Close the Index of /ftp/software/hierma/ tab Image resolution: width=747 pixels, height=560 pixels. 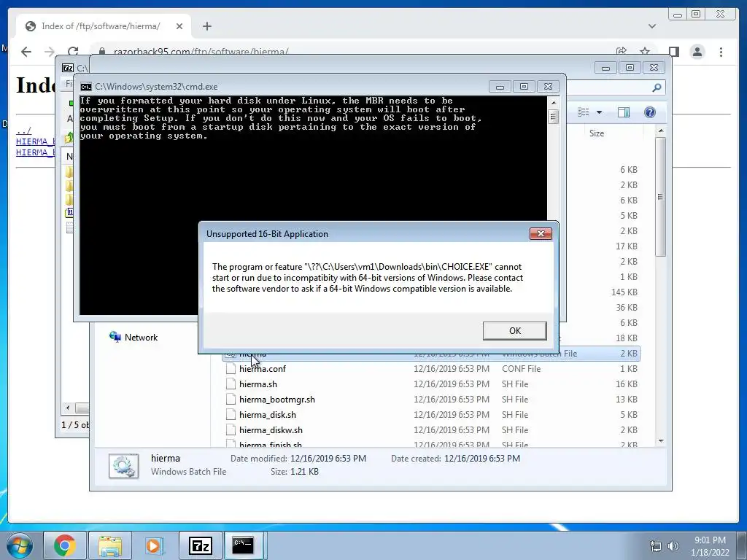click(x=179, y=26)
